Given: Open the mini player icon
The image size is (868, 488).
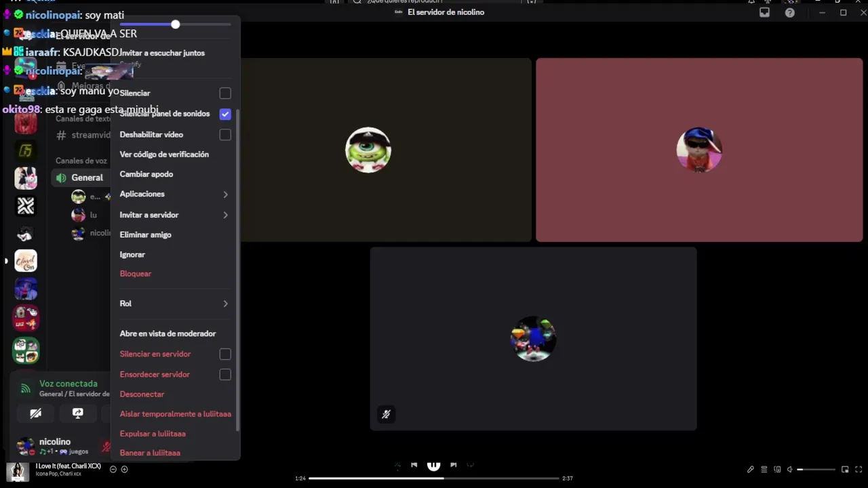Looking at the screenshot, I should [845, 469].
